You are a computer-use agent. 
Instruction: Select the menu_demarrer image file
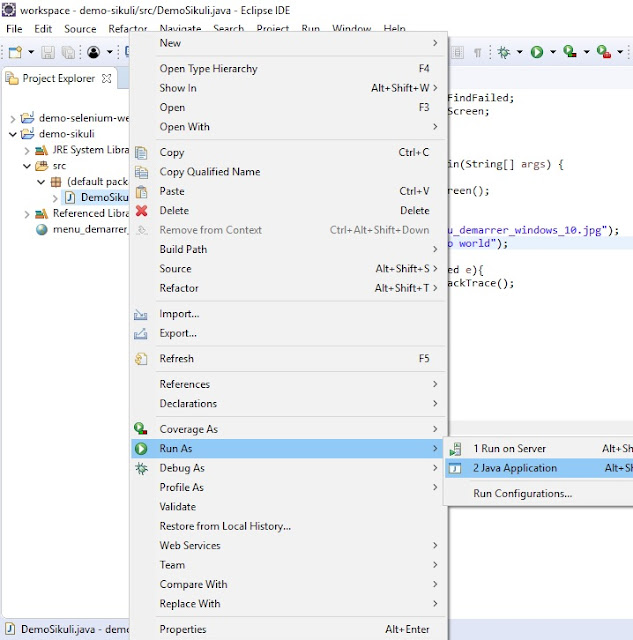[x=82, y=229]
